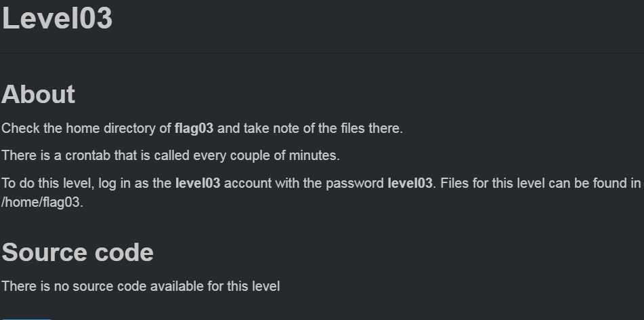Click the words 'account with the password'

[x=304, y=183]
